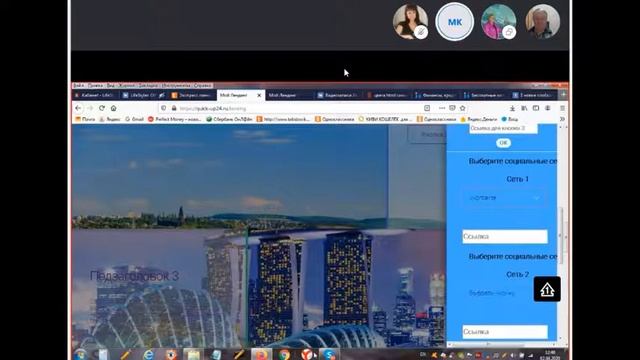
Task: Switch to the "Кабинет" browser tab
Action: click(96, 95)
